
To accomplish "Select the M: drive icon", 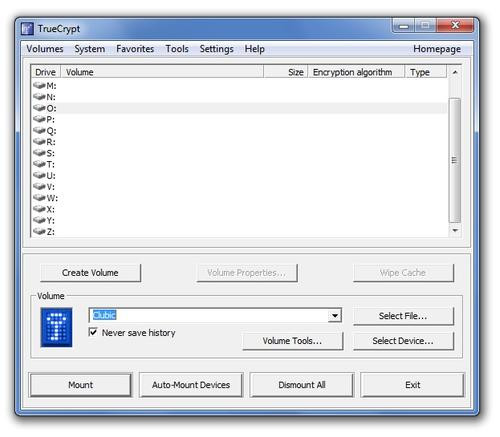I will click(39, 86).
